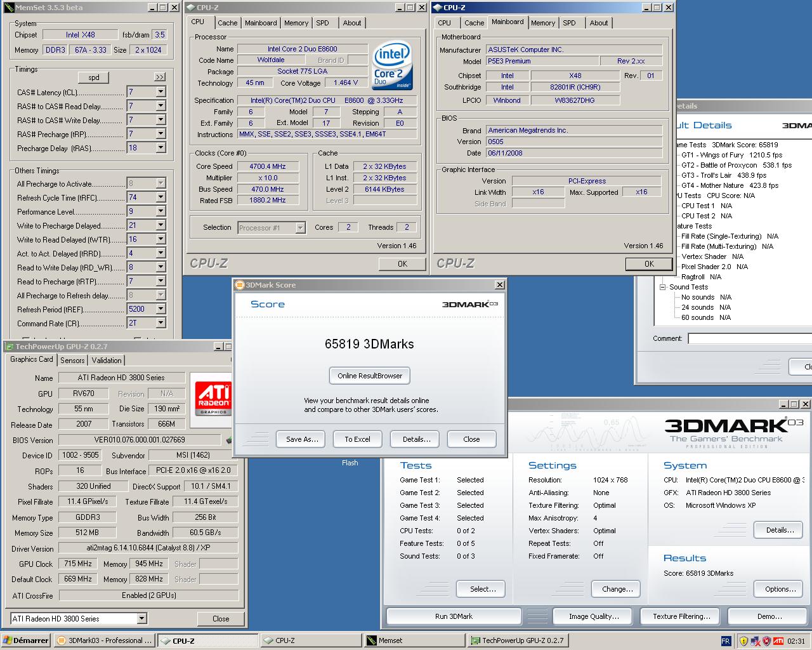Screen dimensions: 812x650
Task: Click Details... in 3DMark Score dialog
Action: click(416, 439)
